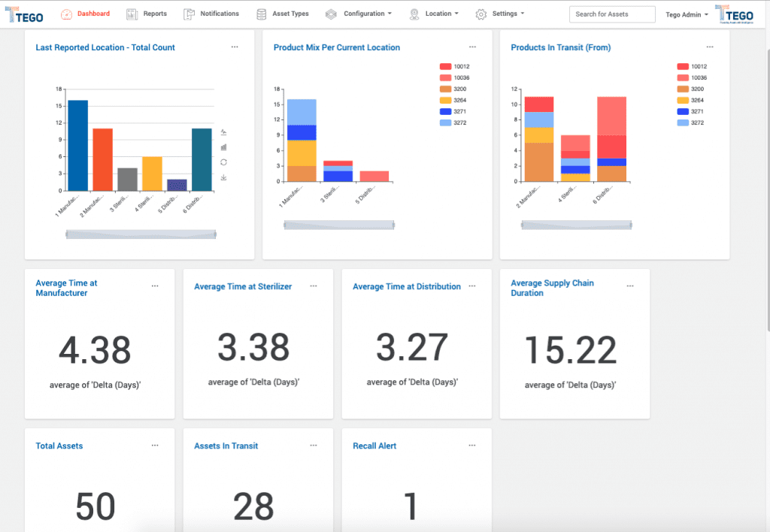Open options for Products In Transit chart
Viewport: 770px width, 532px height.
[710, 47]
